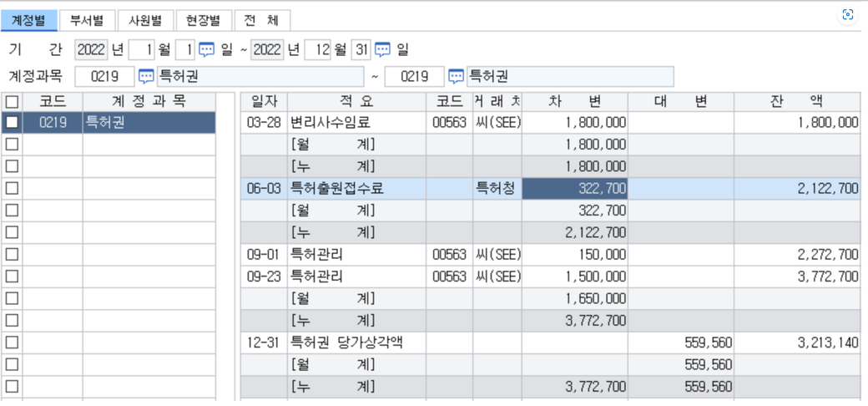Open the start date calendar picker
The height and width of the screenshot is (406, 868).
pyautogui.click(x=206, y=49)
